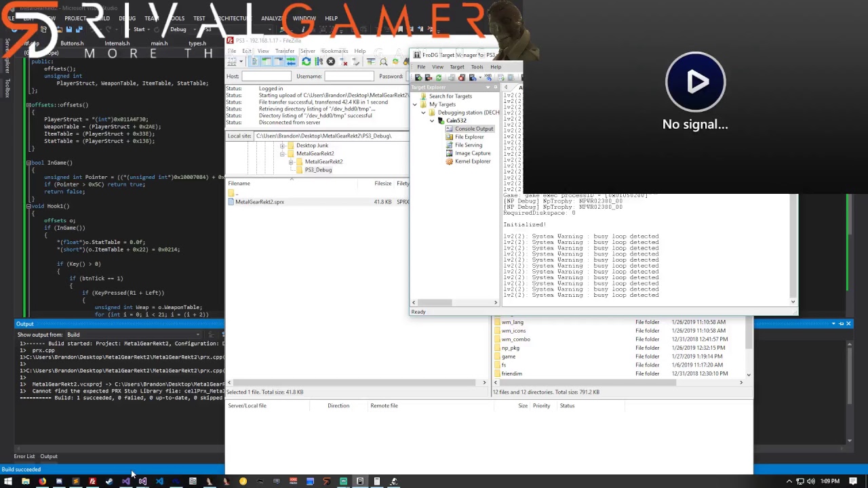Click the Direction column header in transfer queue
Viewport: 868px width, 488px height.
coord(338,406)
